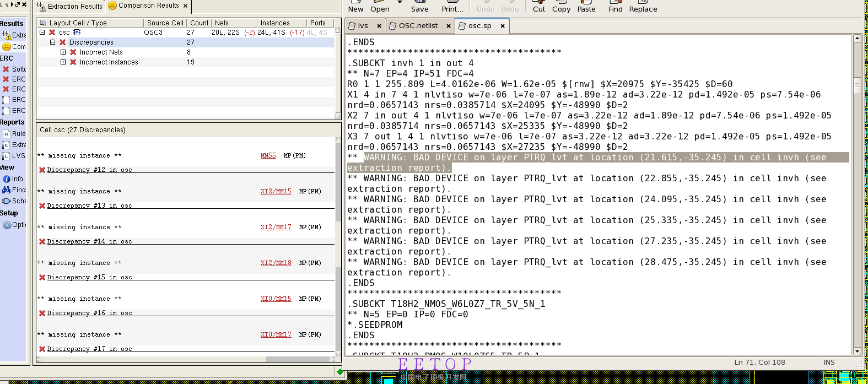Open Softchk entry under ERC
Screen dimensions: 868x384
14,69
